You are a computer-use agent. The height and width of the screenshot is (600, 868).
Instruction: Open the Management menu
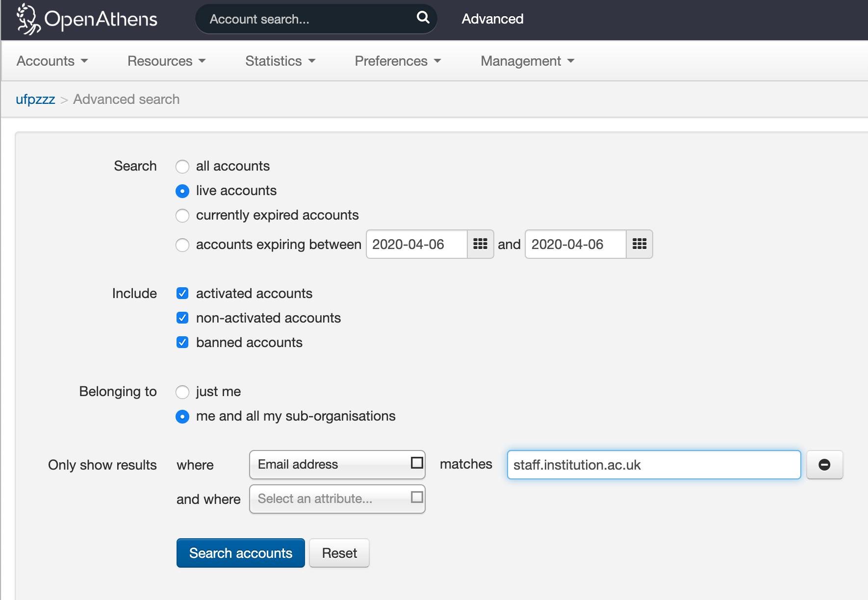point(528,61)
